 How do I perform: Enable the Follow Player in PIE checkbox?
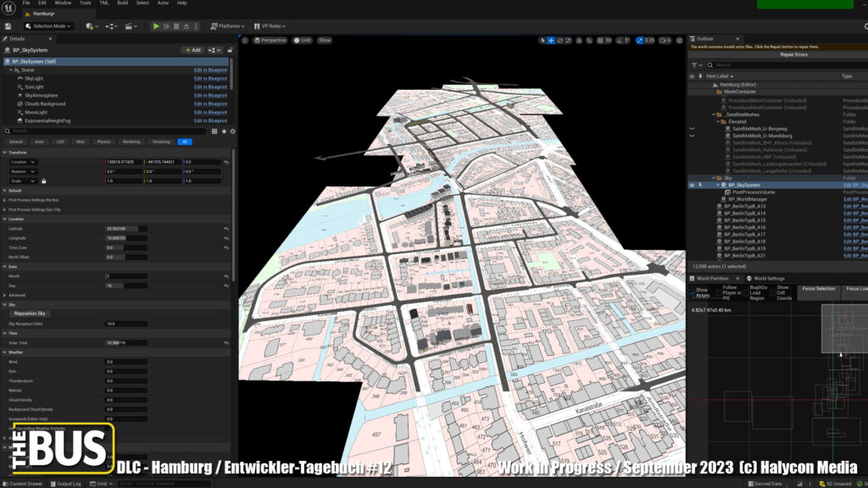click(718, 291)
